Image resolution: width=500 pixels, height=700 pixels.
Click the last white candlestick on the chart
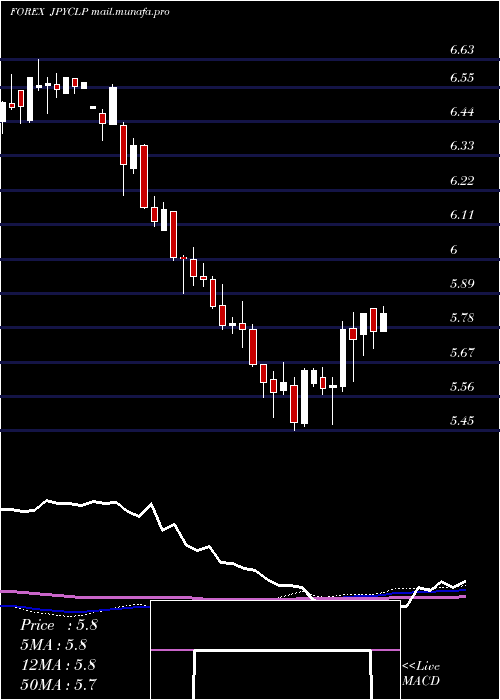383,321
